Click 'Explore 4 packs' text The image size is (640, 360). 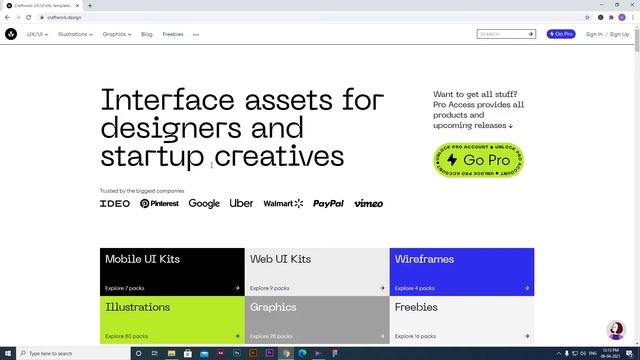coord(415,288)
